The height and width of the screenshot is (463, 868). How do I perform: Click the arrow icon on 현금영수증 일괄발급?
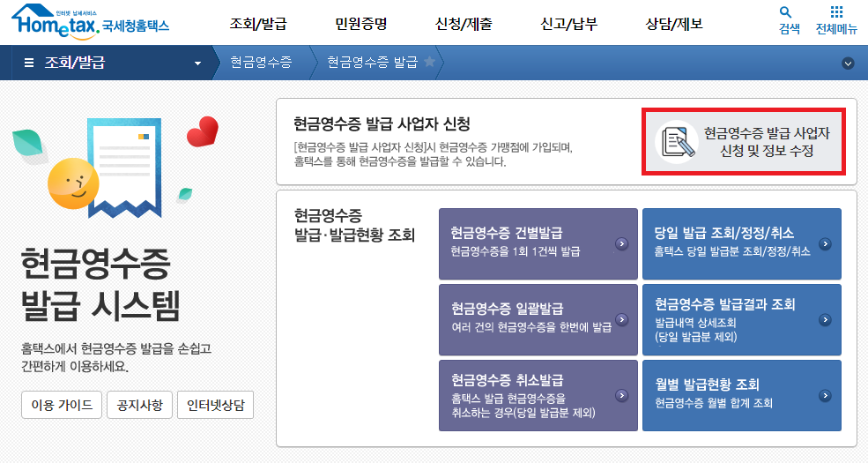pos(622,319)
